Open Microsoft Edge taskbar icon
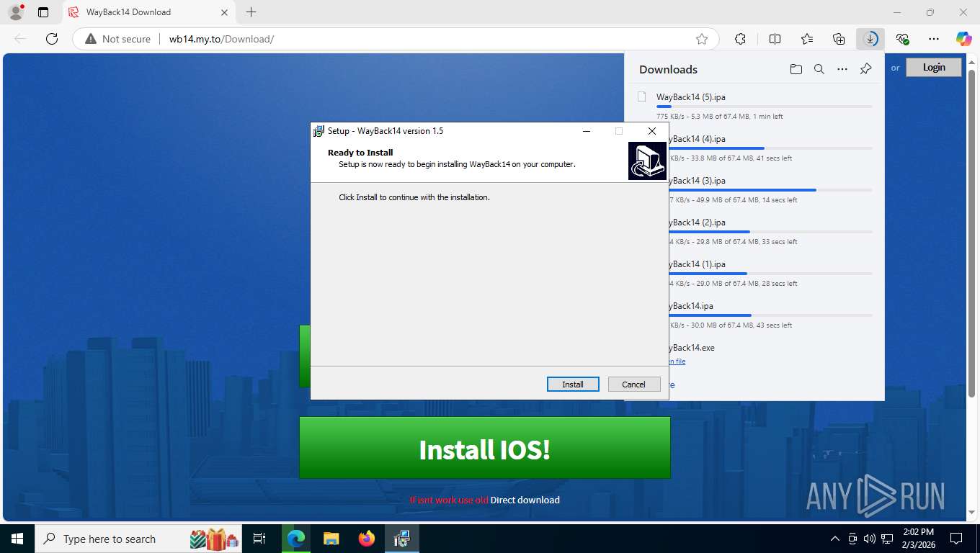980x553 pixels. click(295, 539)
